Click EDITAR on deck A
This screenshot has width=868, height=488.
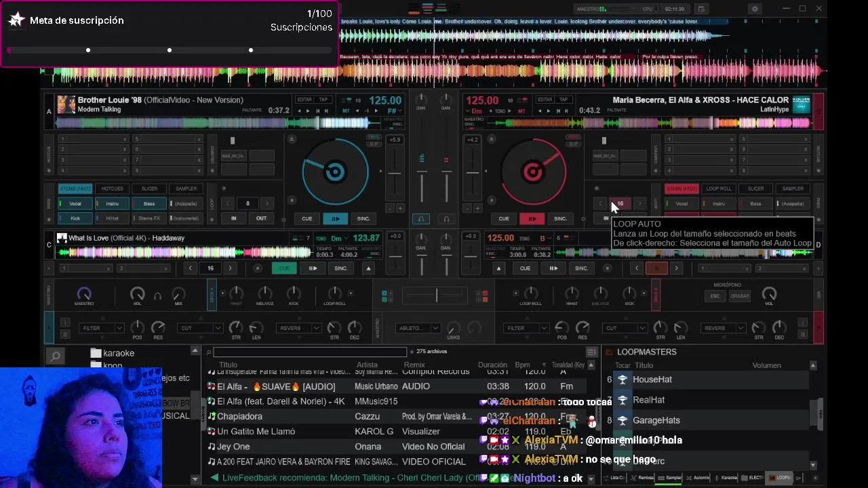(304, 100)
